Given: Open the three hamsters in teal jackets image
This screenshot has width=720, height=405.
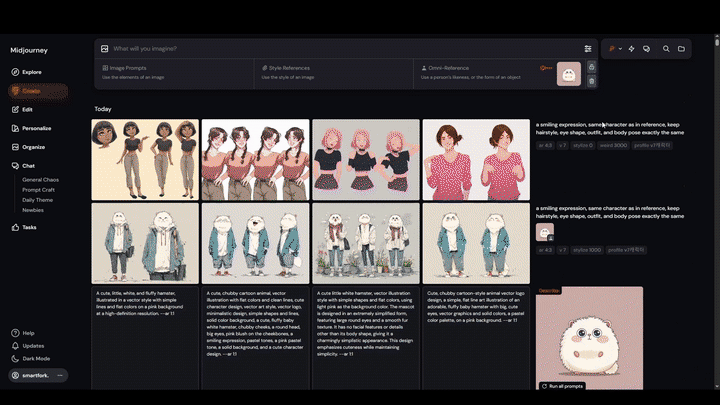Looking at the screenshot, I should coord(255,243).
